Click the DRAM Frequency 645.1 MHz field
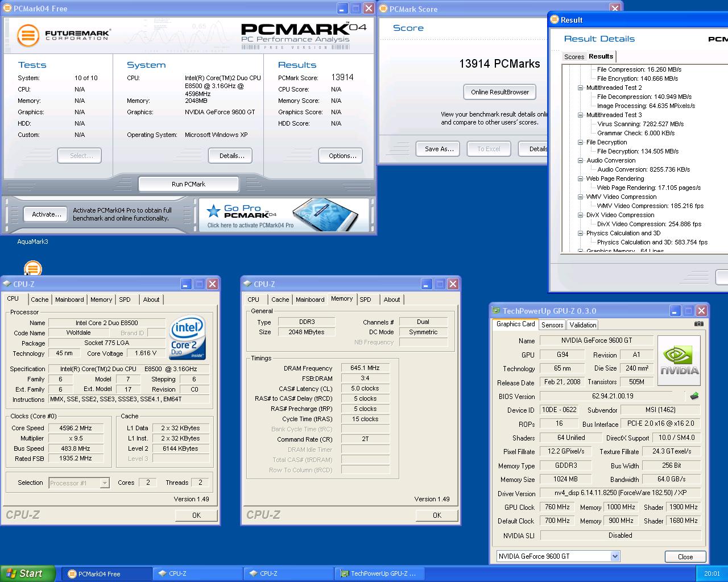This screenshot has width=728, height=582. [365, 368]
